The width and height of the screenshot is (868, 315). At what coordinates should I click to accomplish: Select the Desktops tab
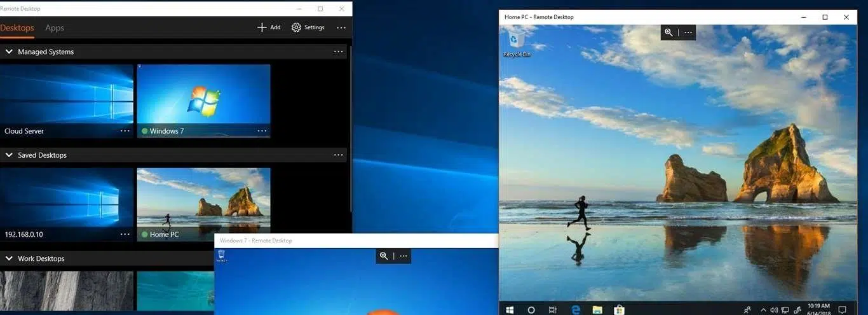point(17,28)
